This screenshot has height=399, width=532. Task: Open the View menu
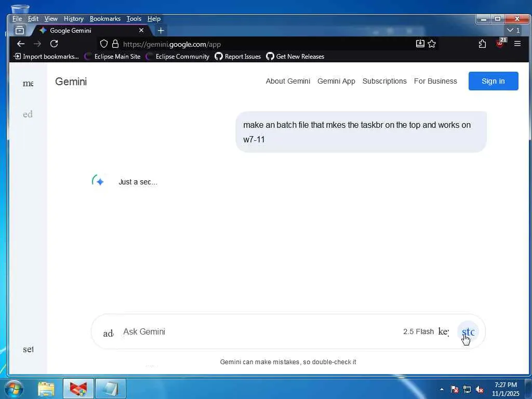point(51,19)
